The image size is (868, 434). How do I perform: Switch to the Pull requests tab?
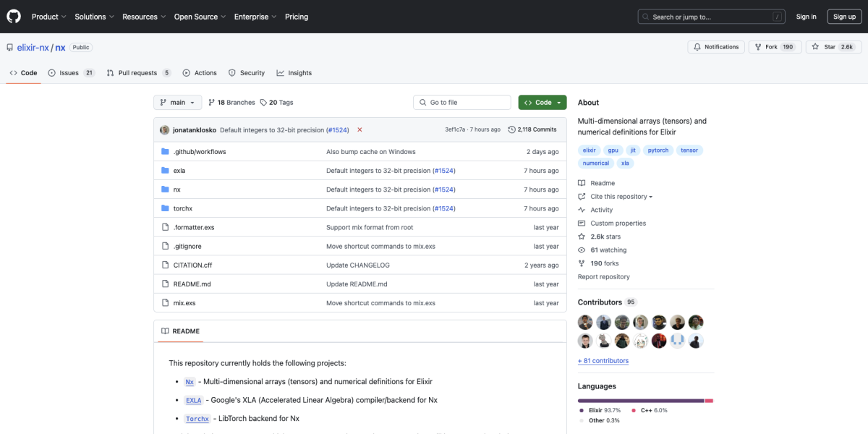138,73
